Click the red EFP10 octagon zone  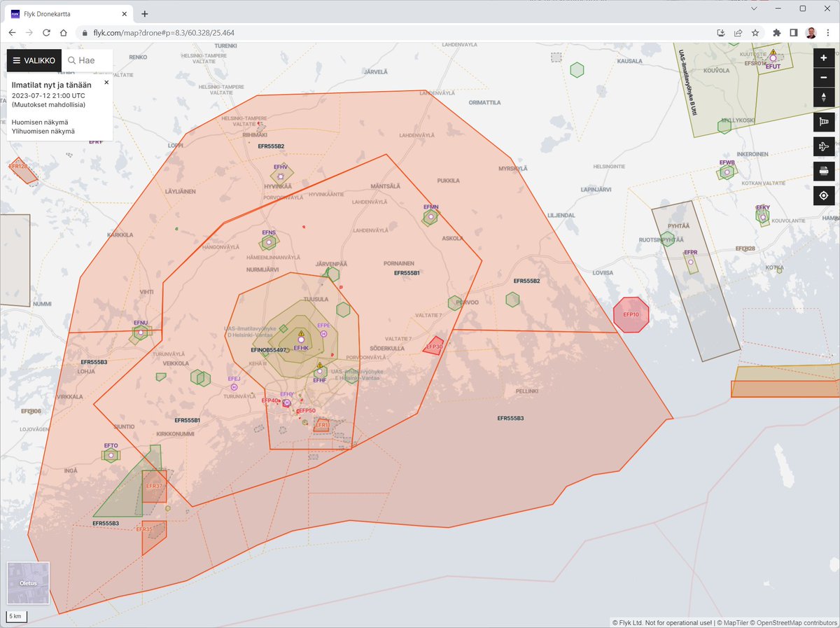click(631, 314)
